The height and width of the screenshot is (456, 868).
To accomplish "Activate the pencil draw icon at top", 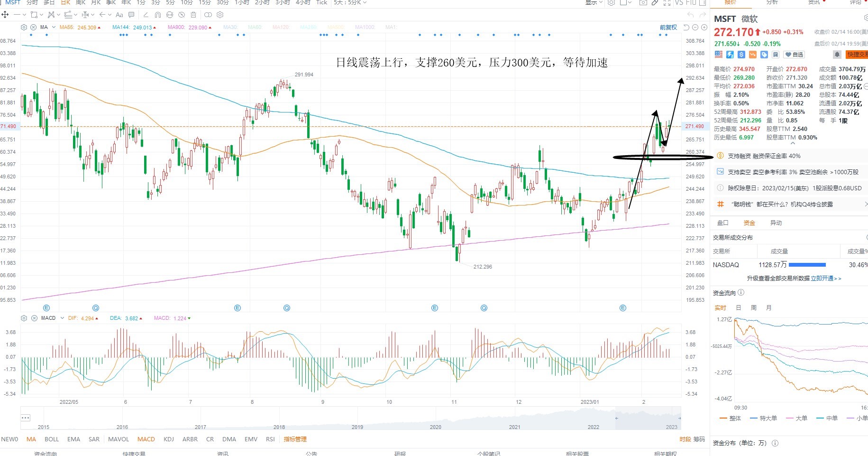I will pos(655,2).
